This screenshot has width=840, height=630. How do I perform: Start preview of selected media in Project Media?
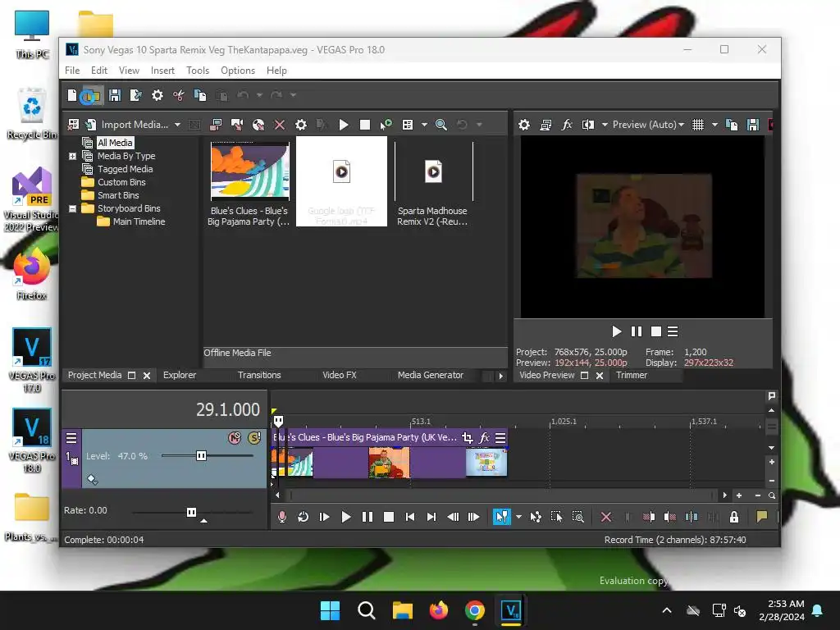344,125
